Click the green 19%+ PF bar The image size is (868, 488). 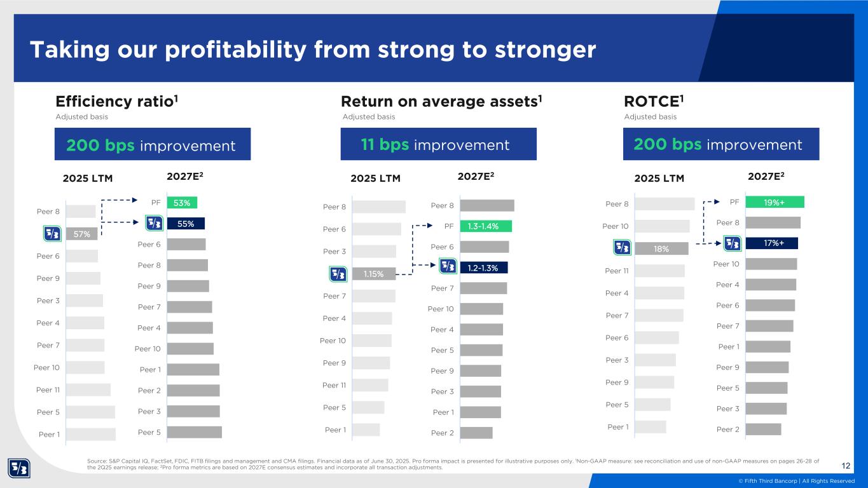pos(775,201)
